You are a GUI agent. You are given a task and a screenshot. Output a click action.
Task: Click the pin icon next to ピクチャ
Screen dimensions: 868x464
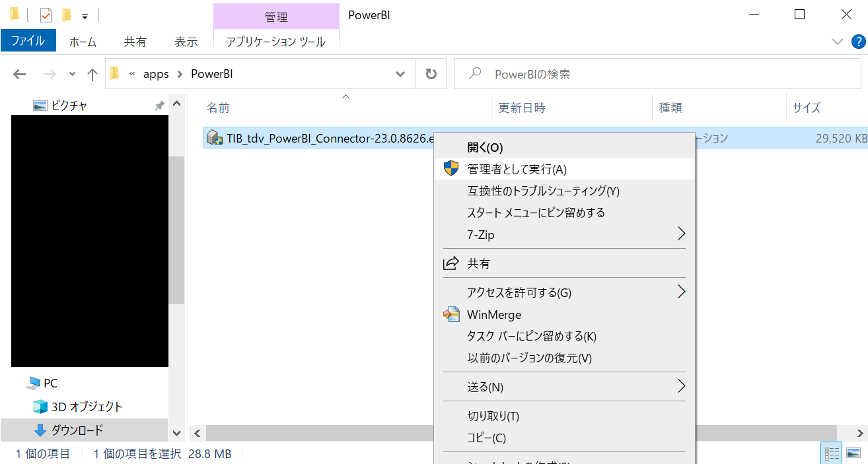point(159,106)
